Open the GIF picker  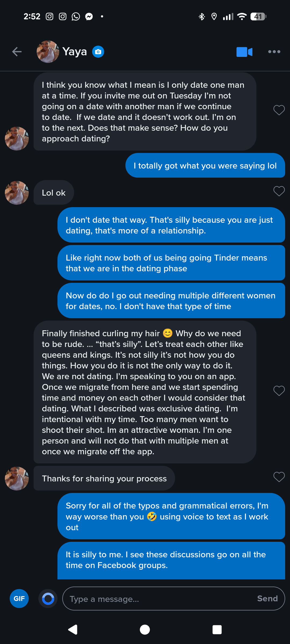19,598
